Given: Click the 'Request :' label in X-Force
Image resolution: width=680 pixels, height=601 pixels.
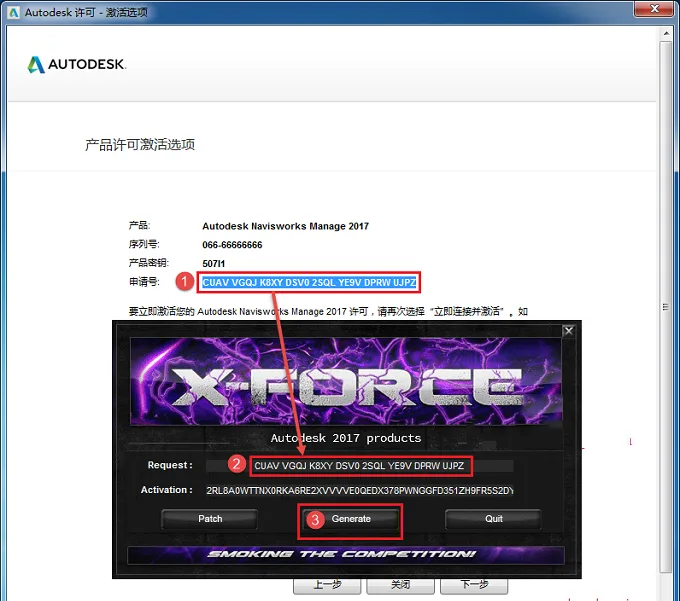Looking at the screenshot, I should coord(170,465).
